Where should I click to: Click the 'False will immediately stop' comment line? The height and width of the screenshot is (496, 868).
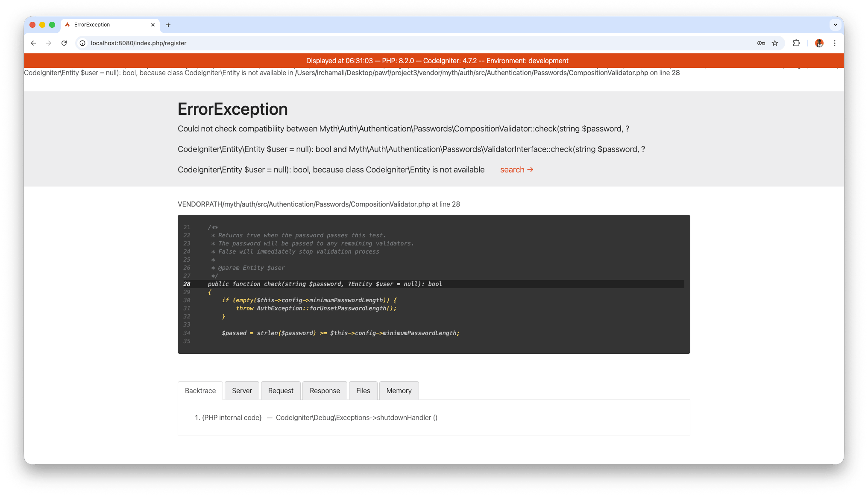coord(295,252)
